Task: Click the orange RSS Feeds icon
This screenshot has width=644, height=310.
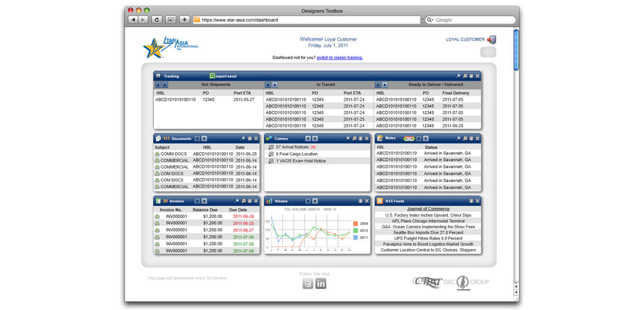Action: coord(380,201)
